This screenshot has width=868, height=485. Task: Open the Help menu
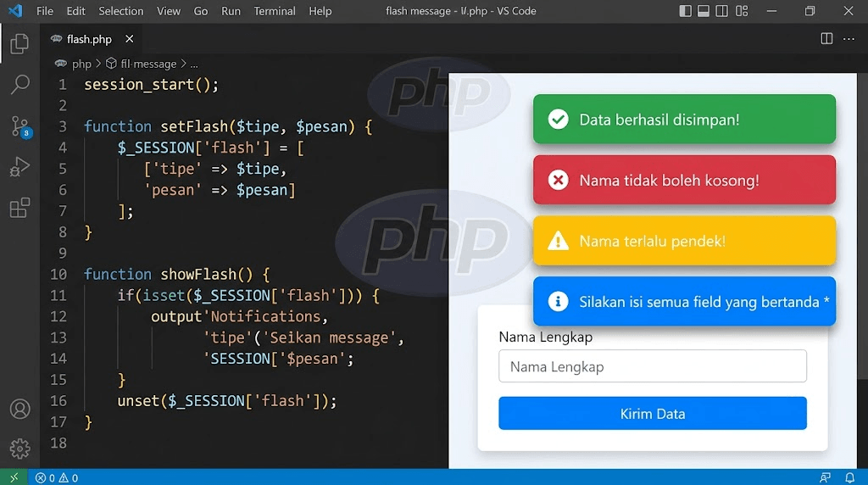(x=320, y=11)
